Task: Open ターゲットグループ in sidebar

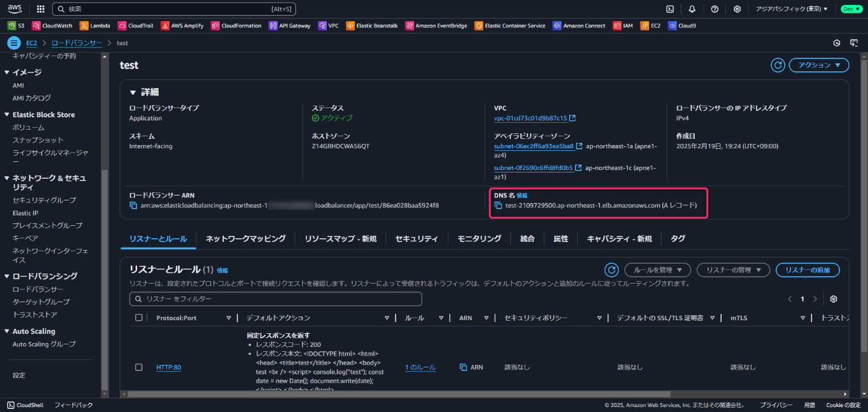Action: click(x=41, y=302)
